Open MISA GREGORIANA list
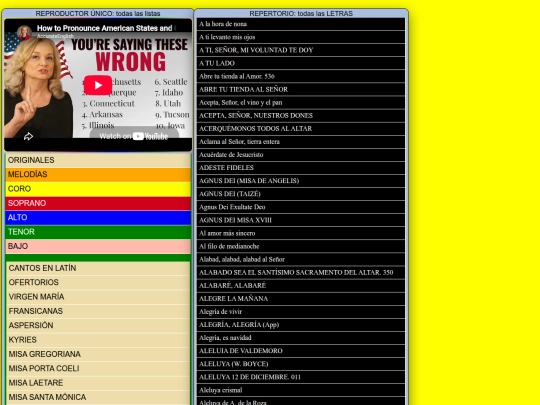The height and width of the screenshot is (405, 540). point(98,354)
